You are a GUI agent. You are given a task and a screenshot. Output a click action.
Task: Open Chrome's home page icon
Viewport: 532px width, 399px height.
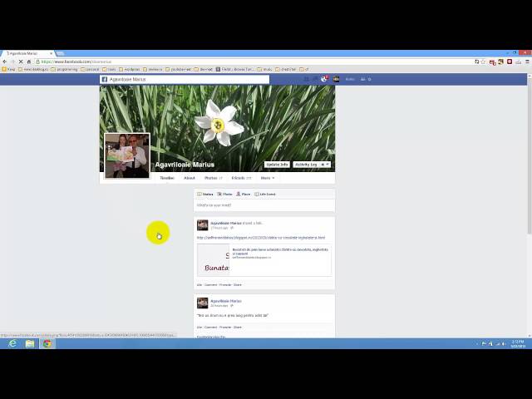pos(29,62)
